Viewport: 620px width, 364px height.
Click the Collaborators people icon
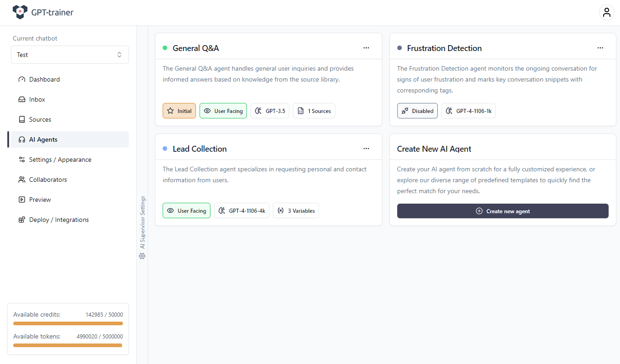22,179
